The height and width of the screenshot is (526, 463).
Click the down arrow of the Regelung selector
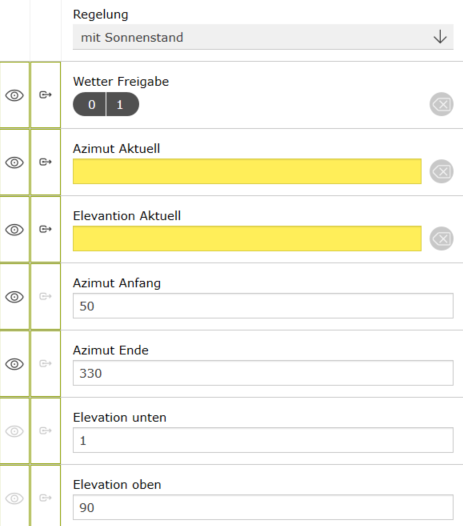pos(440,37)
